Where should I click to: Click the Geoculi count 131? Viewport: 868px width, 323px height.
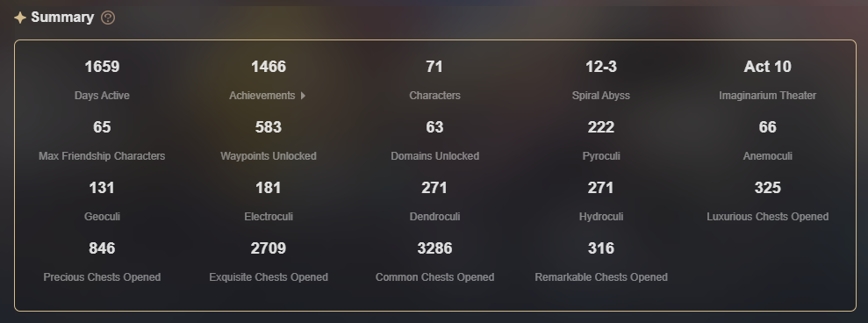102,188
